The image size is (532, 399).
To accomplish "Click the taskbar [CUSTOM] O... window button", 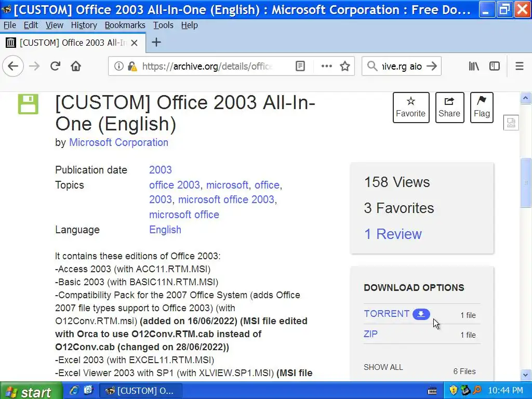I will (140, 391).
